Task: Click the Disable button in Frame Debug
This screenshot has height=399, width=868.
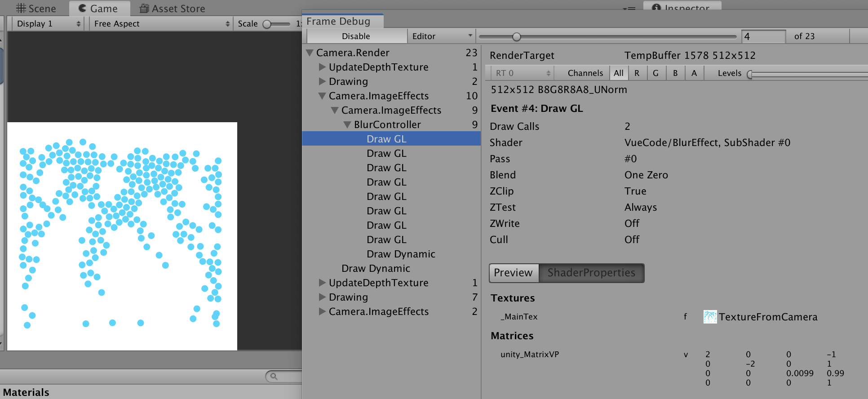Action: (x=356, y=36)
